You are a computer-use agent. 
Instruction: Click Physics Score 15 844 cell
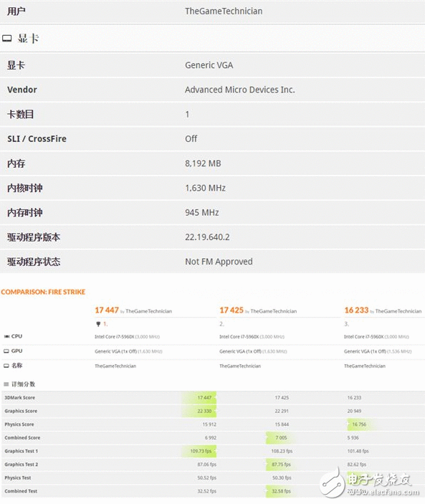[282, 424]
